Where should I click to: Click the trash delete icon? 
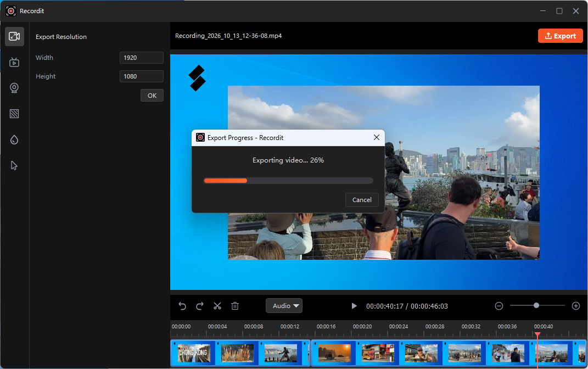tap(235, 306)
